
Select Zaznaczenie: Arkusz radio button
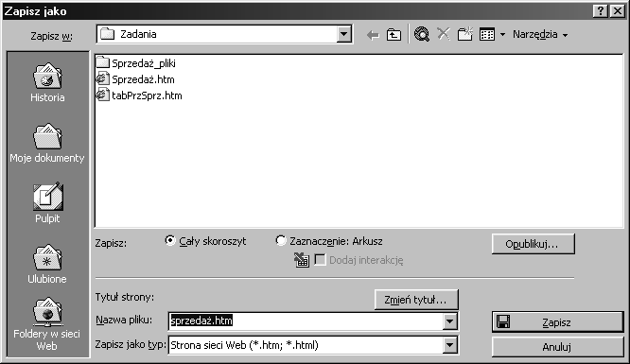pos(281,241)
